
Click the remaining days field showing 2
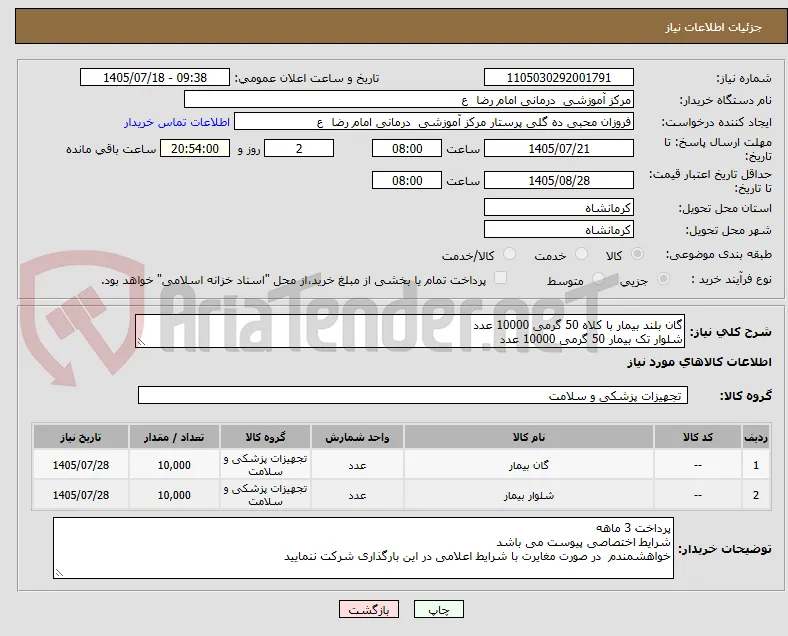pyautogui.click(x=299, y=148)
